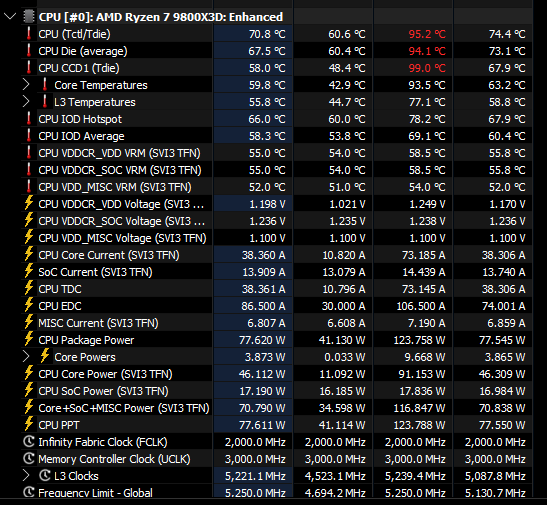Expand the L3 Clocks sub-group

[26, 476]
